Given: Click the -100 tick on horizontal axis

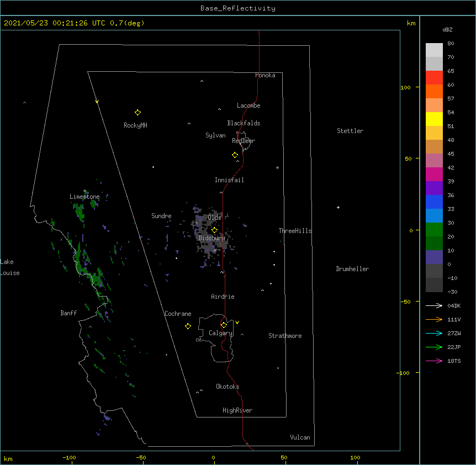Looking at the screenshot, I should click(69, 457).
